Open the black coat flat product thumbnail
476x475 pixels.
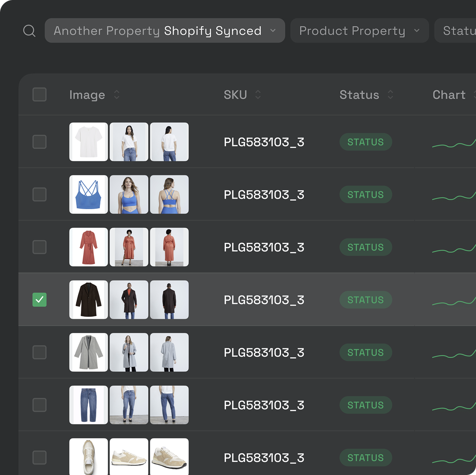click(89, 299)
